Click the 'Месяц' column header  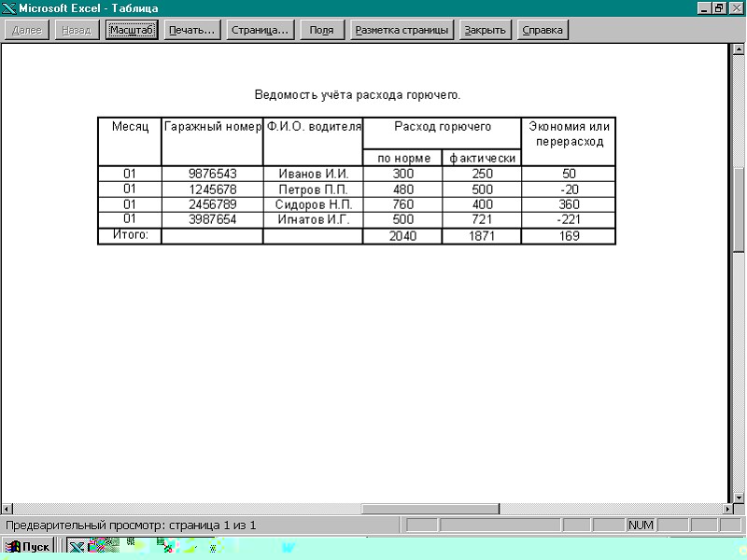(130, 127)
